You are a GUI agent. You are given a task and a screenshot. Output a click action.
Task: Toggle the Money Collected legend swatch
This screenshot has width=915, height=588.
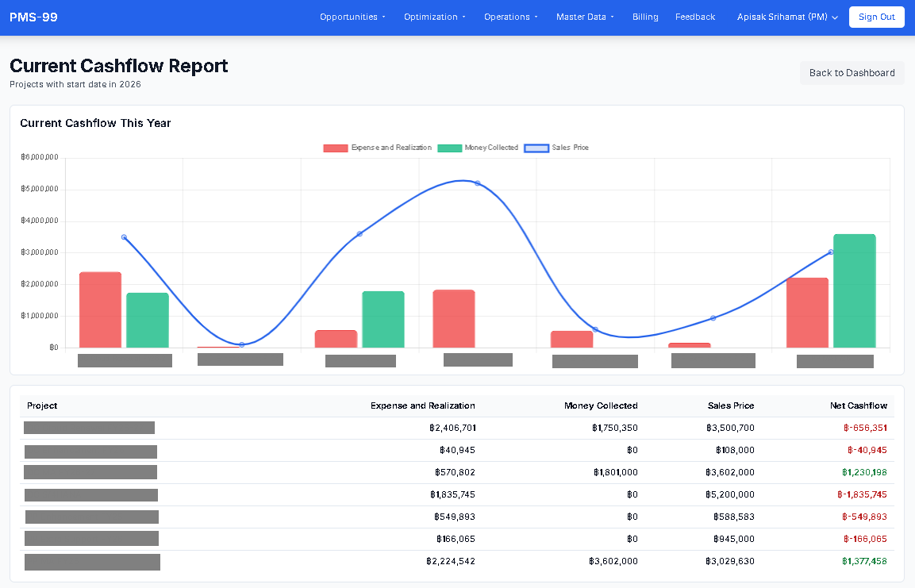point(449,148)
